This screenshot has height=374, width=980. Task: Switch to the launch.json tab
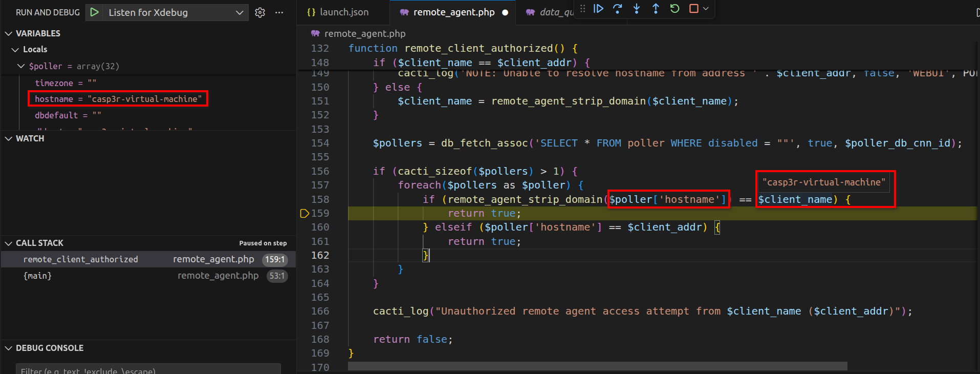[x=338, y=12]
